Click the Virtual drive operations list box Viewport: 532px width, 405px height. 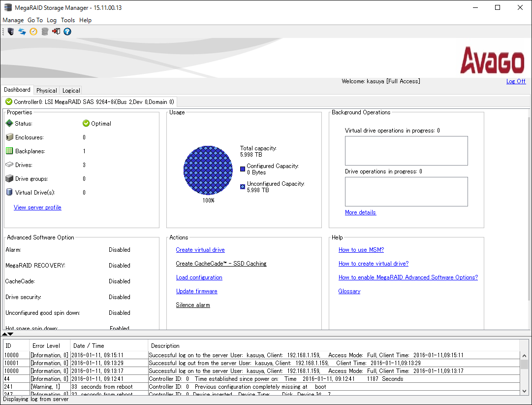[407, 151]
